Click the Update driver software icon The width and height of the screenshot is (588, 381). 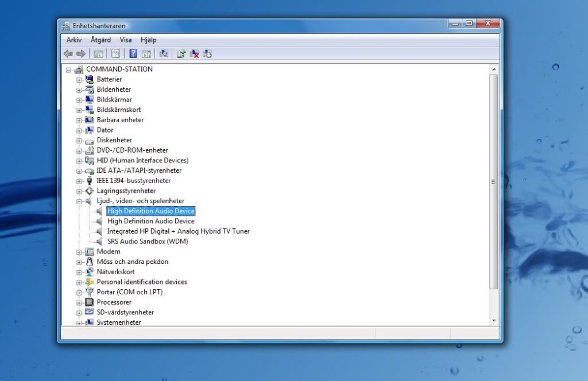[x=181, y=54]
